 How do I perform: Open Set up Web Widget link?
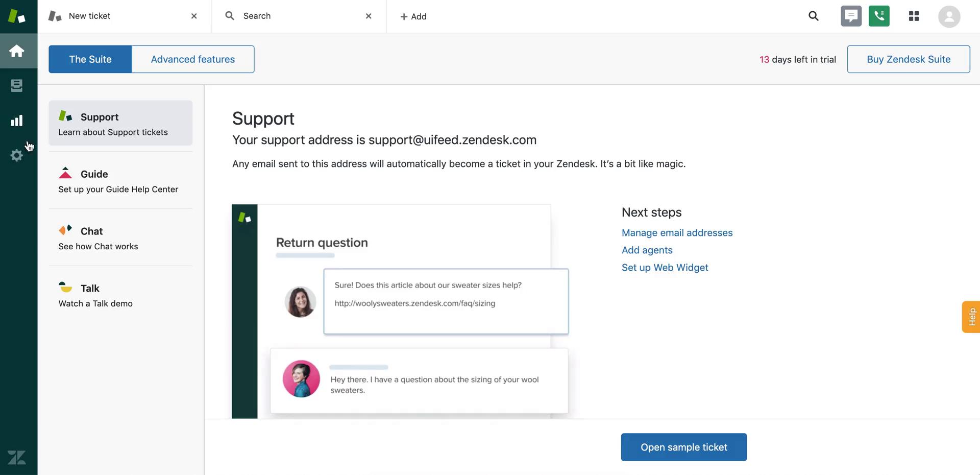665,268
